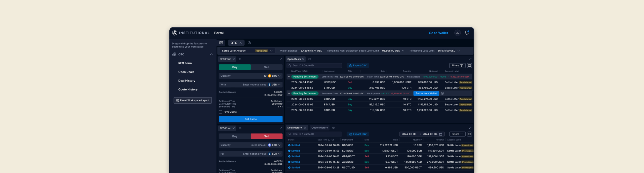644x173 pixels.
Task: Select Sell in the top RFQ Form
Action: coord(267,67)
